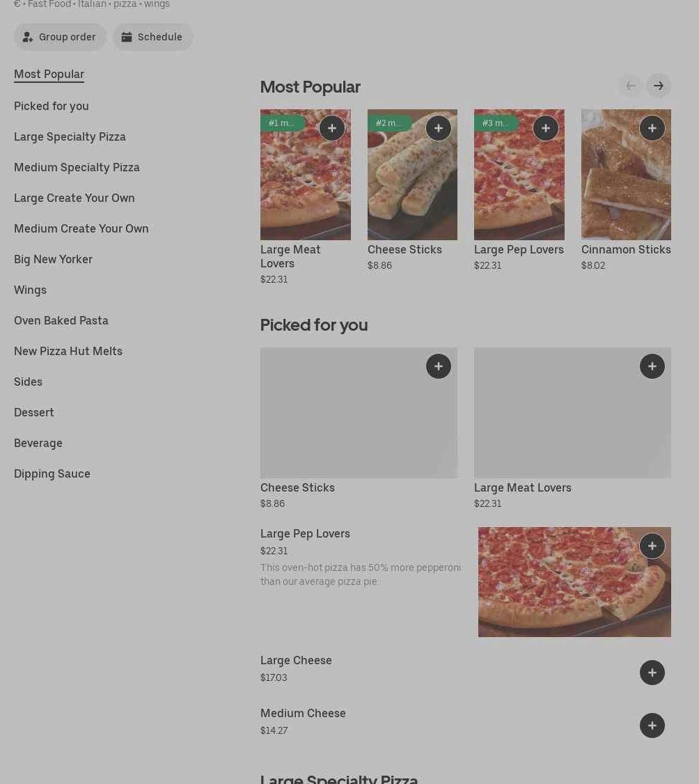Add Cinnamon Sticks to the cart
Image resolution: width=699 pixels, height=784 pixels.
(652, 128)
